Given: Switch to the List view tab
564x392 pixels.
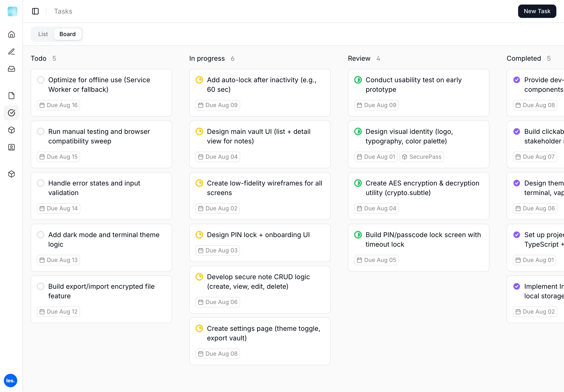Looking at the screenshot, I should coord(43,34).
